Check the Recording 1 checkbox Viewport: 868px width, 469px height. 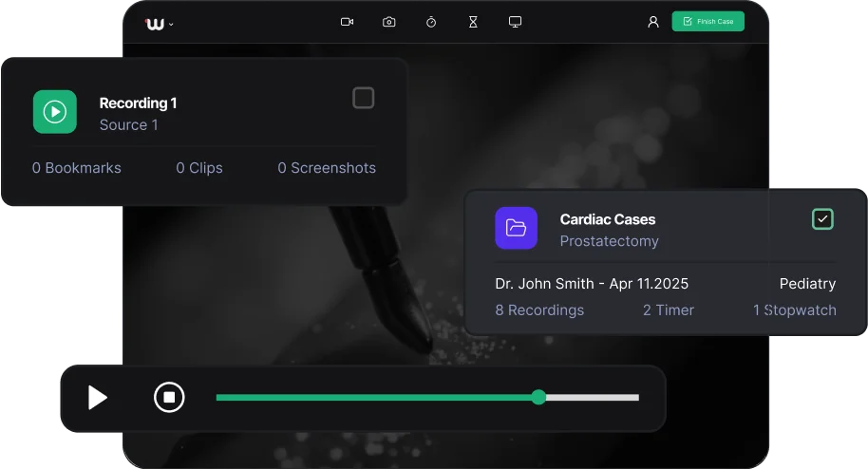[363, 98]
